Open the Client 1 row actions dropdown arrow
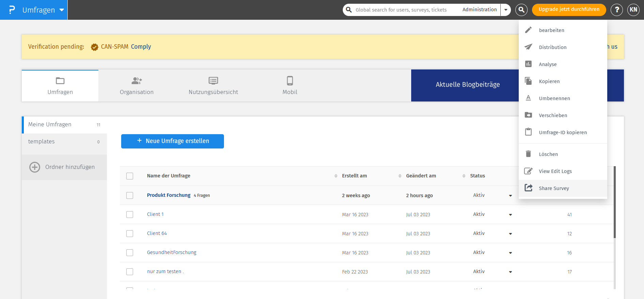The height and width of the screenshot is (299, 644). [510, 215]
